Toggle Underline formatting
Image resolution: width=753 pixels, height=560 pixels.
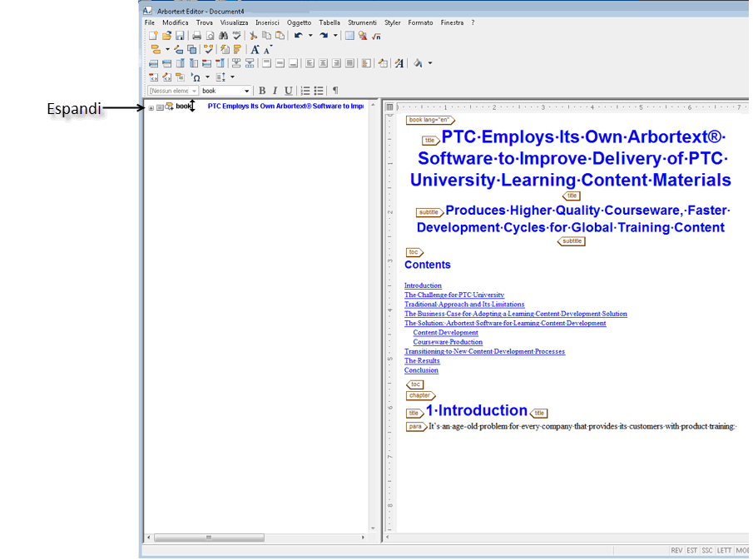[x=289, y=91]
